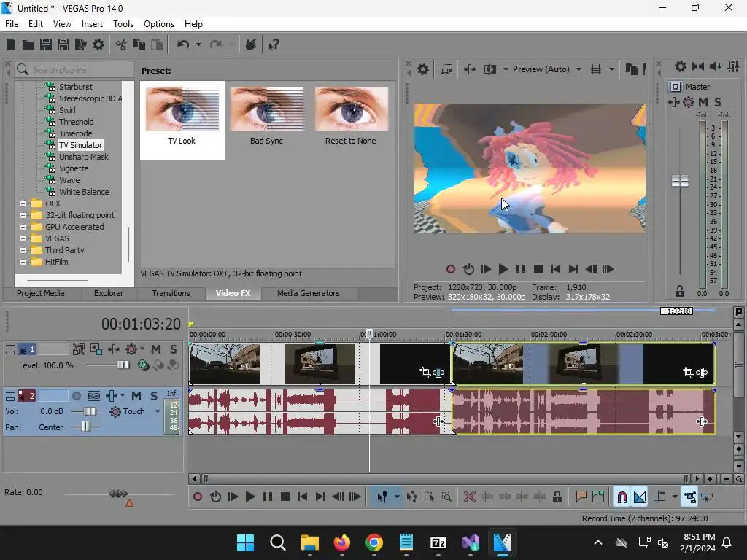747x560 pixels.
Task: Solo audio track 2
Action: [154, 396]
